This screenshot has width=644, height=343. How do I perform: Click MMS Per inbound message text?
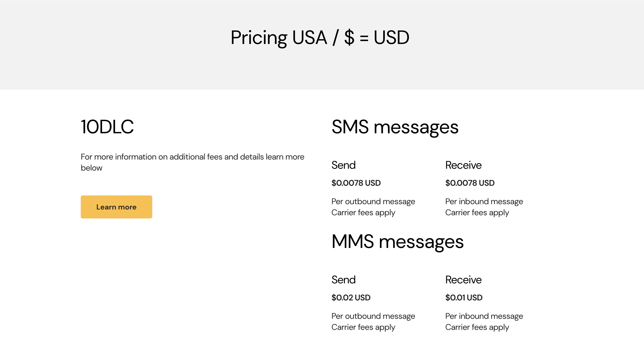coord(484,316)
